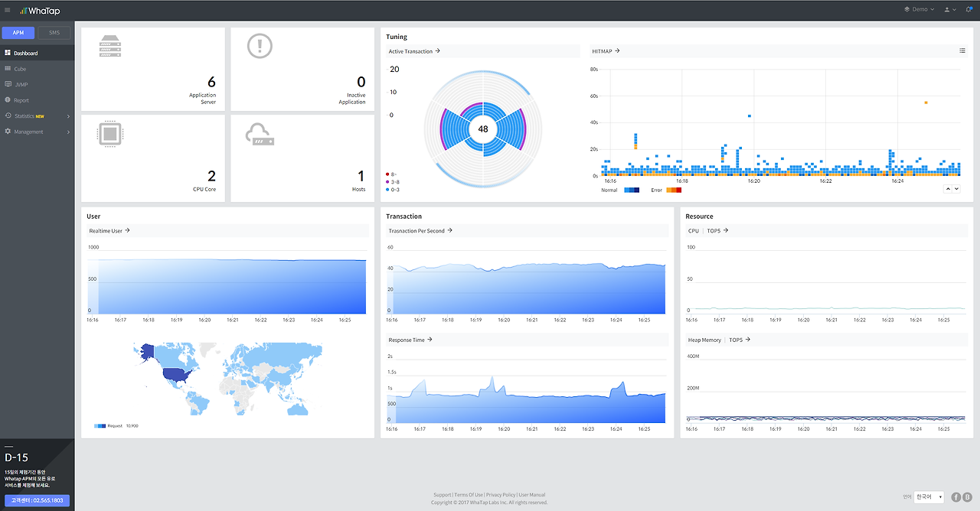The height and width of the screenshot is (511, 980).
Task: Click the notification bell icon
Action: coord(969,9)
